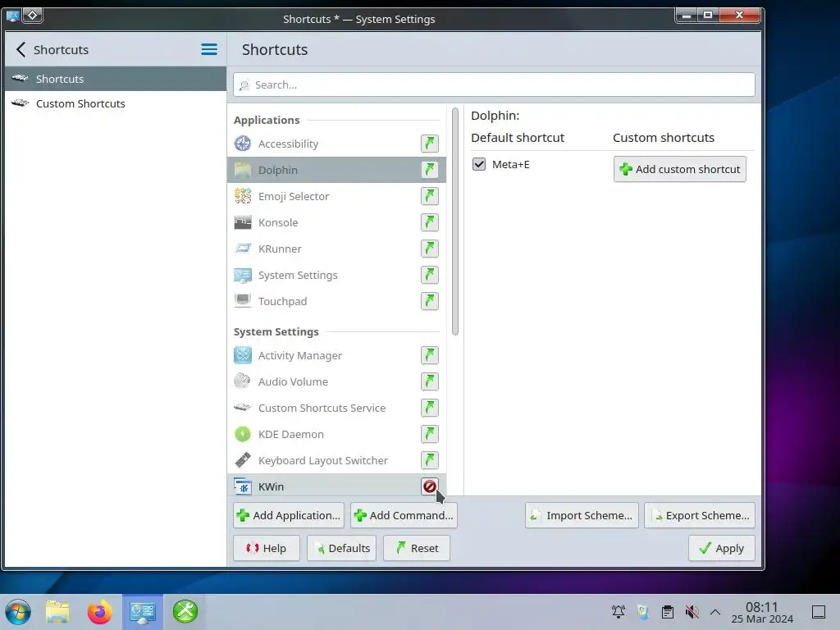Click the green reset icon beside Dolphin

(430, 170)
